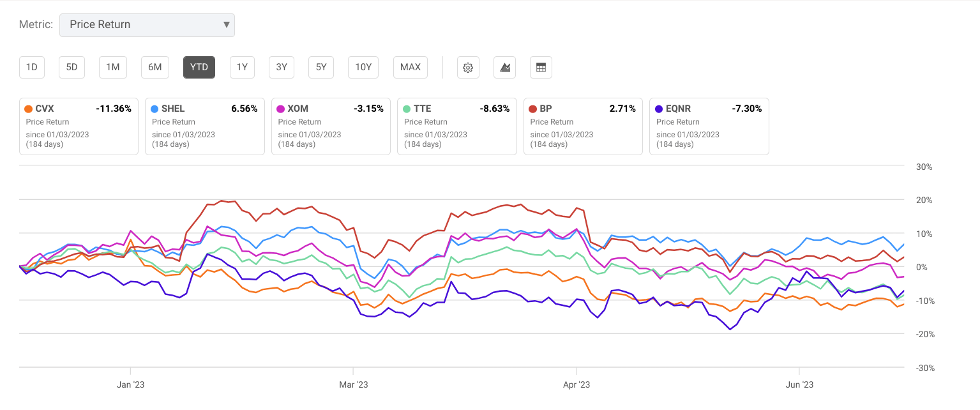
Task: Choose the MAX time range
Action: 411,67
